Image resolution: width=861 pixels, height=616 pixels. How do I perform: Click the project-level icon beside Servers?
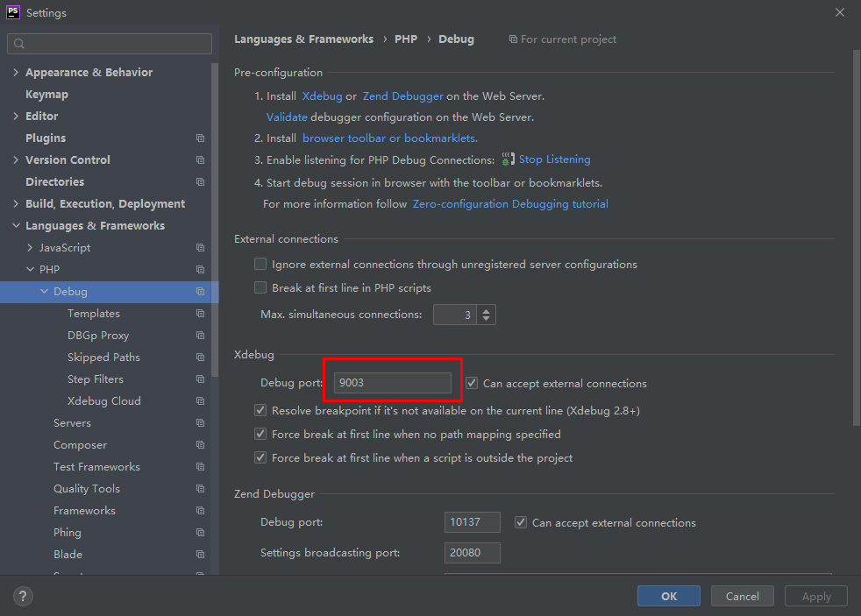[201, 423]
